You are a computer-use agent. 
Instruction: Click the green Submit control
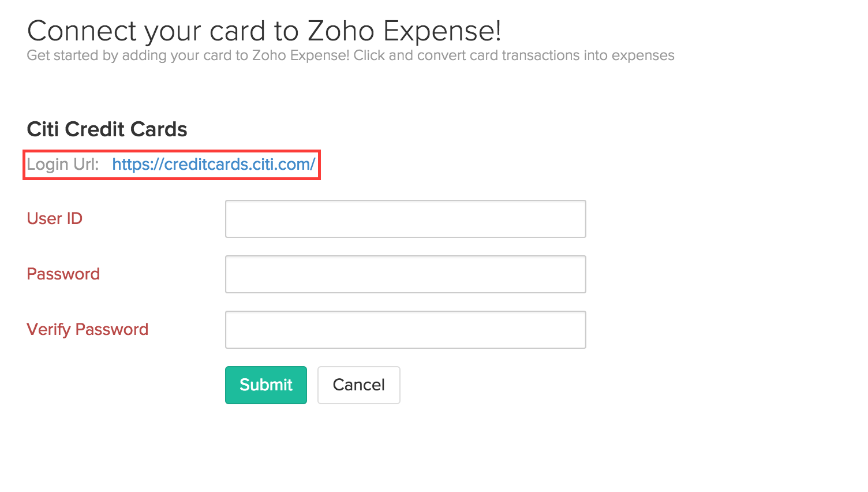click(x=265, y=385)
